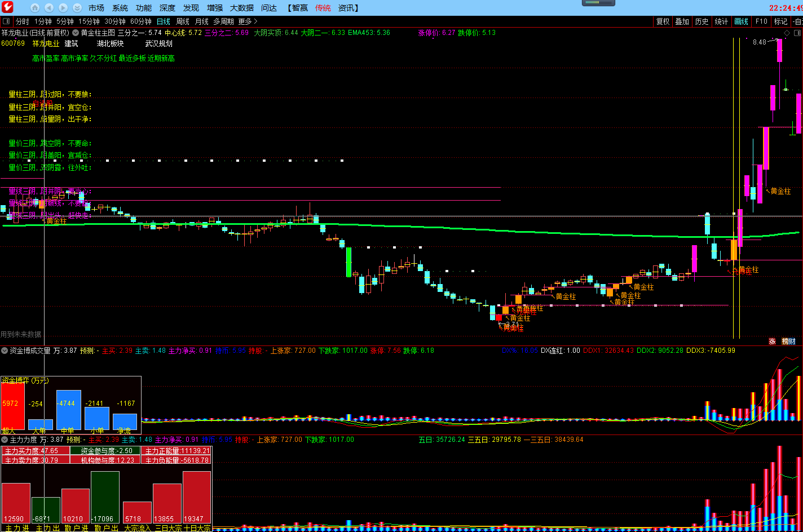This screenshot has width=803, height=532.
Task: Select the 周线 chart period
Action: pyautogui.click(x=183, y=21)
